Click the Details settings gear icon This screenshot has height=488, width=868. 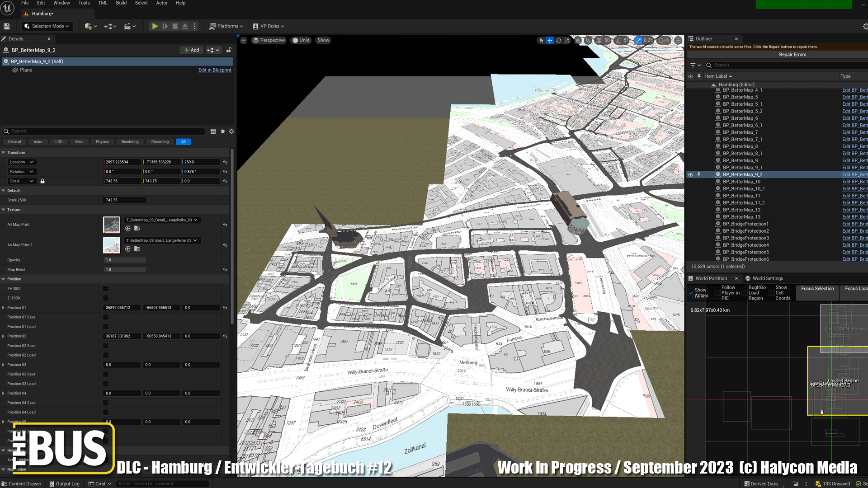tap(231, 131)
